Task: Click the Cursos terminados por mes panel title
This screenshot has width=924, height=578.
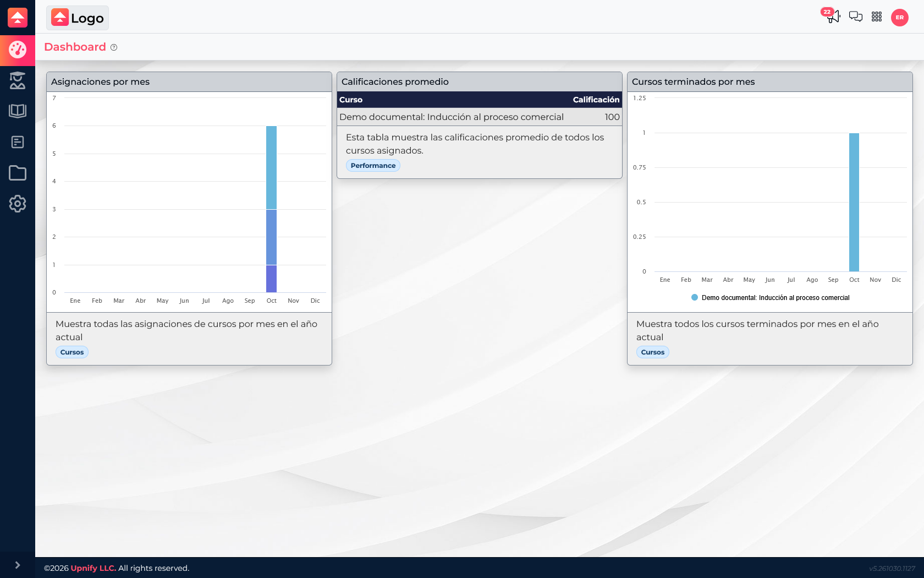Action: point(693,81)
